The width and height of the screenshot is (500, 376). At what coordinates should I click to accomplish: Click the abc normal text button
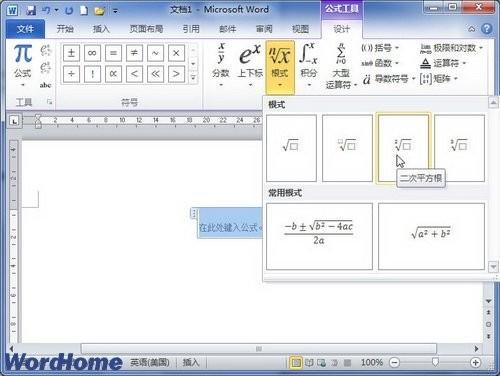pos(45,85)
